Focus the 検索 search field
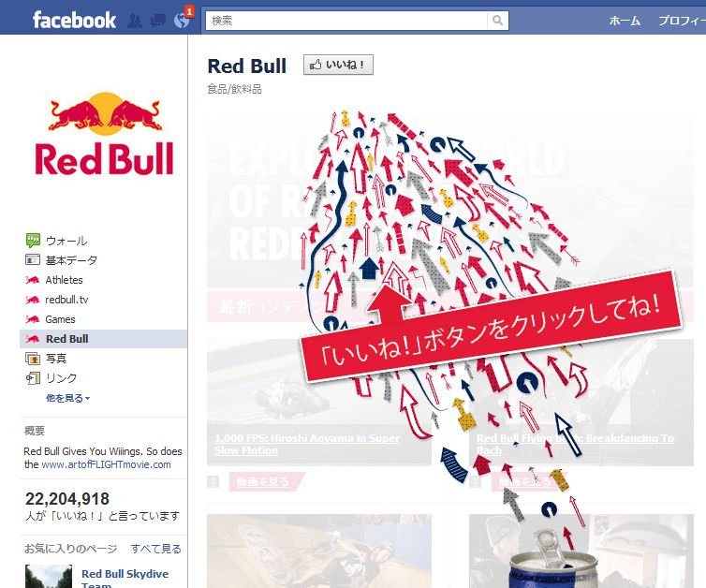Viewport: 706px width, 588px height. (x=346, y=21)
